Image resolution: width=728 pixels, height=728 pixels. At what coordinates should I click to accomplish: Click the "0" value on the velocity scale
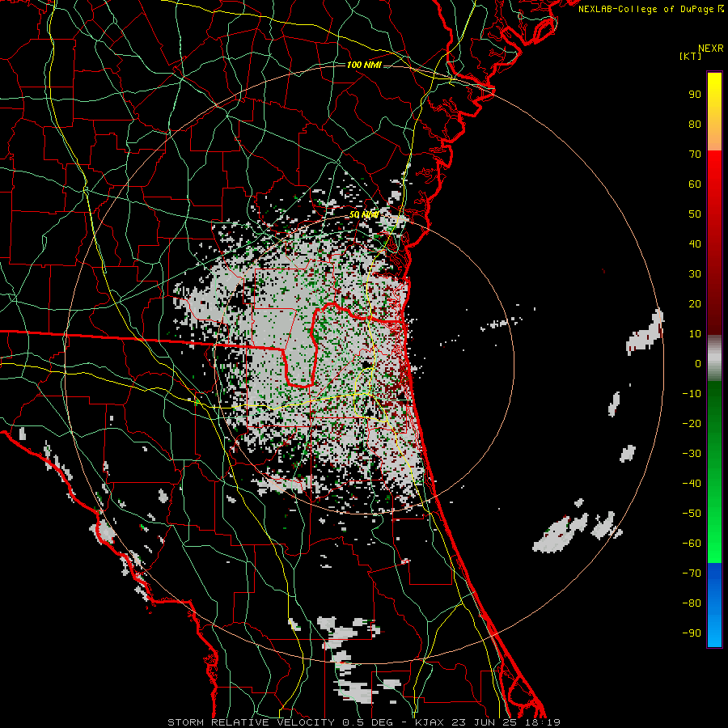[698, 364]
